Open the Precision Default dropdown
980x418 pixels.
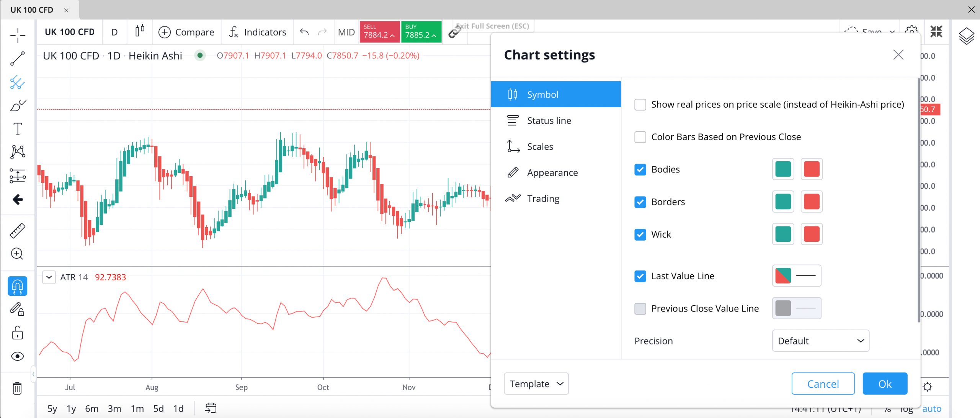tap(821, 341)
